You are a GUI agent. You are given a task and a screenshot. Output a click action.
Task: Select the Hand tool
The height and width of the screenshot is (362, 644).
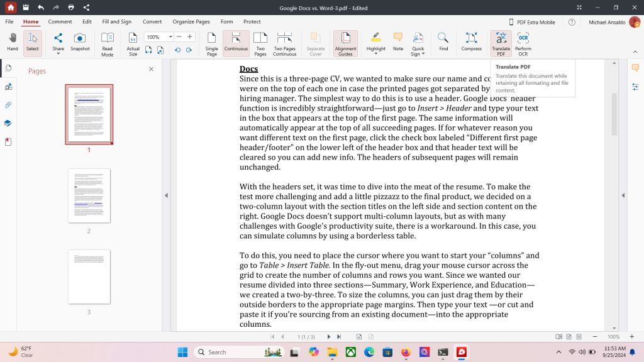pyautogui.click(x=13, y=42)
